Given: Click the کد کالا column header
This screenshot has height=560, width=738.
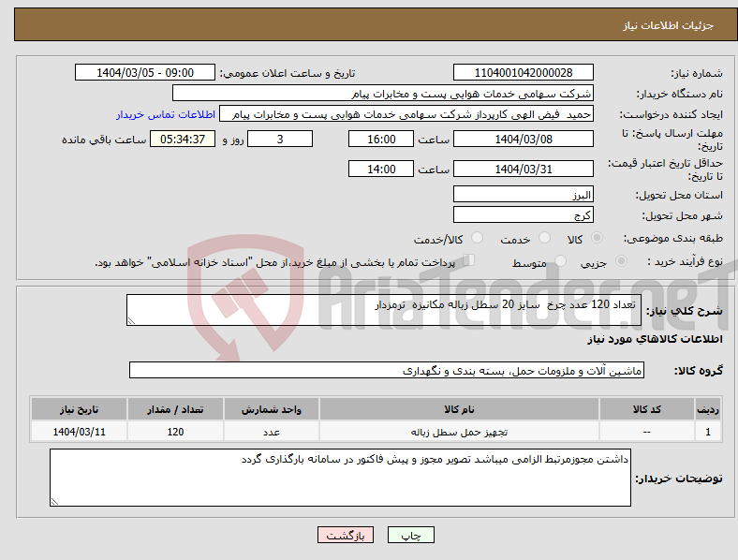Looking at the screenshot, I should tap(647, 409).
